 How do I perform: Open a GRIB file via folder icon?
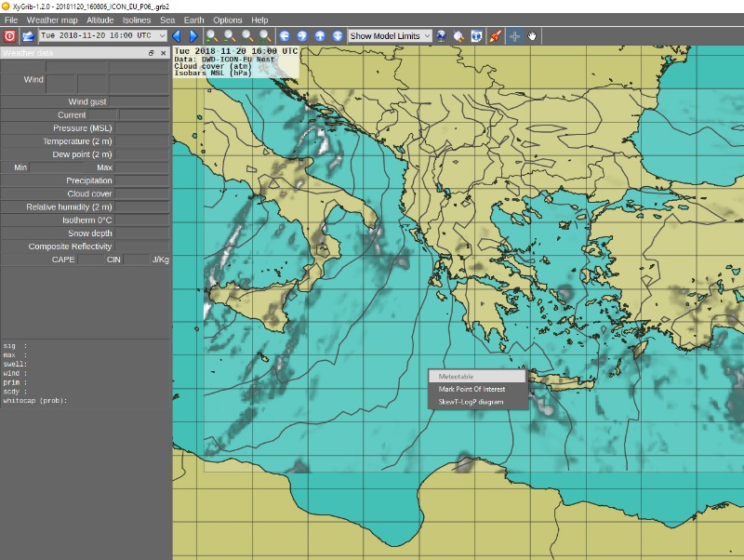point(28,36)
